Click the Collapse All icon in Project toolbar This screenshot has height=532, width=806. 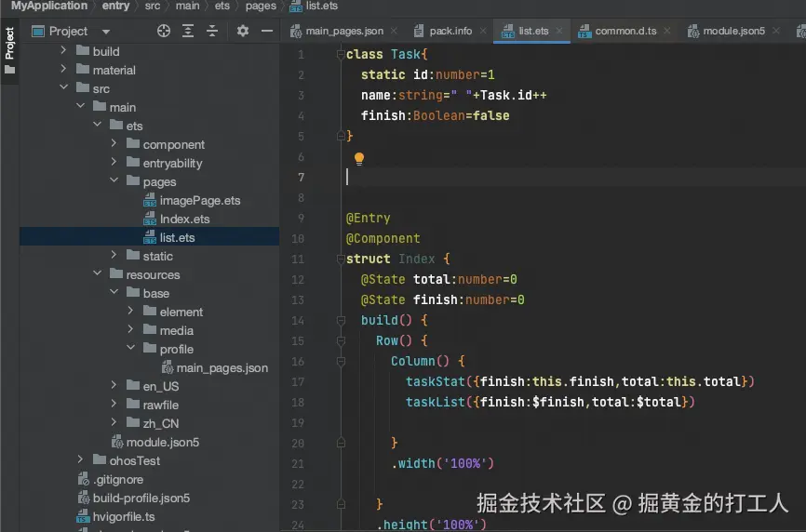(x=212, y=31)
